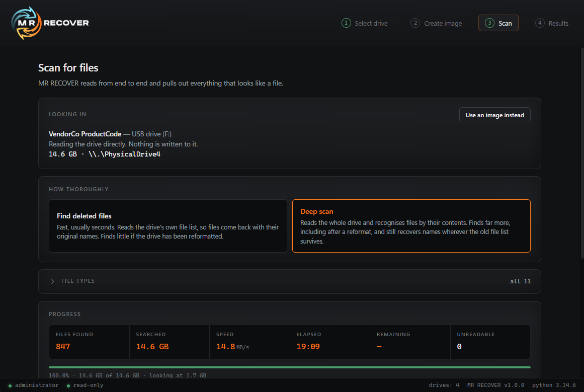Open the step 4 Results tab
584x392 pixels.
pyautogui.click(x=552, y=23)
